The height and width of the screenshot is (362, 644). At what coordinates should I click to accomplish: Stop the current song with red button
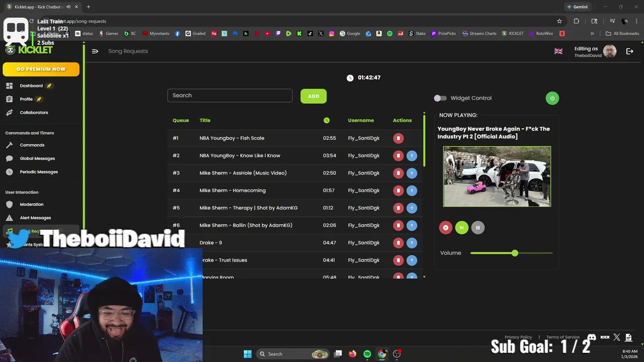tap(445, 228)
